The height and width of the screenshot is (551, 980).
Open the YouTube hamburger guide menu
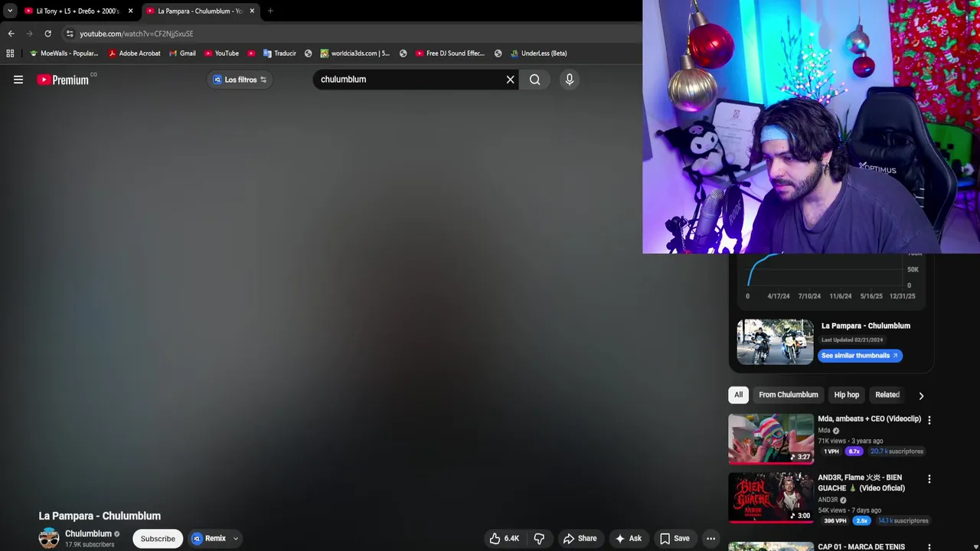18,80
